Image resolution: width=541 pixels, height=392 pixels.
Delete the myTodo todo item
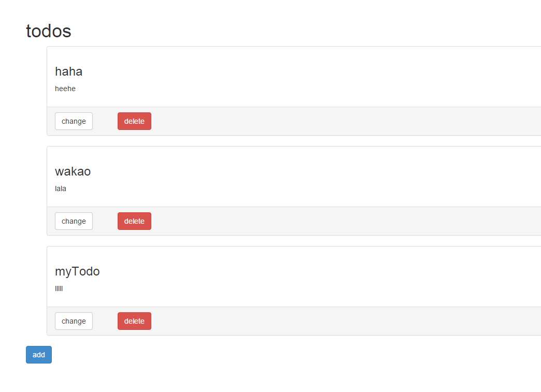[134, 321]
